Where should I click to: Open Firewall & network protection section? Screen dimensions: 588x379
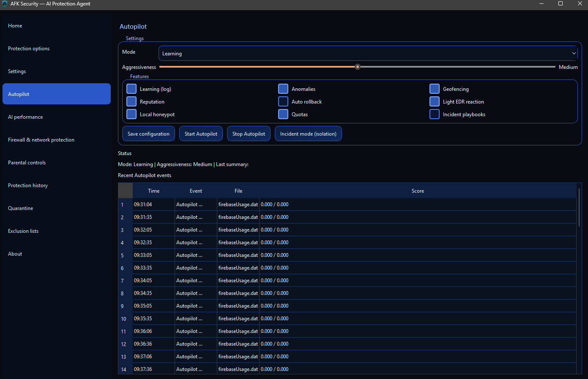pyautogui.click(x=41, y=139)
